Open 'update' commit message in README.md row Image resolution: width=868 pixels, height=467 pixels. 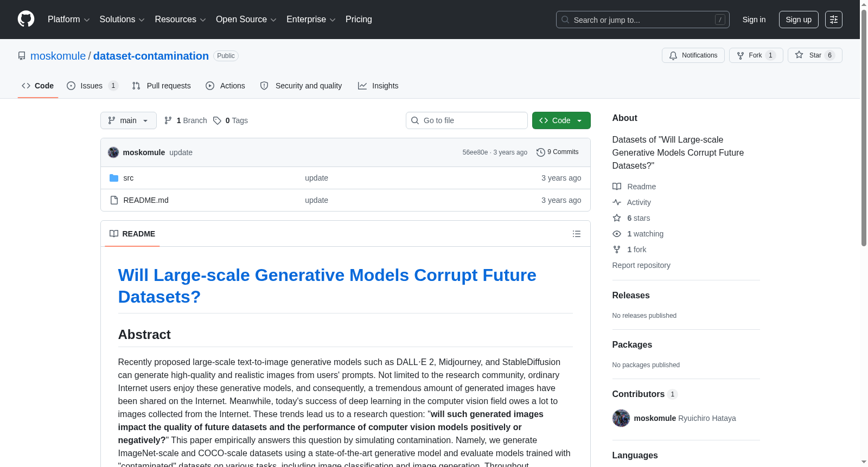coord(316,200)
